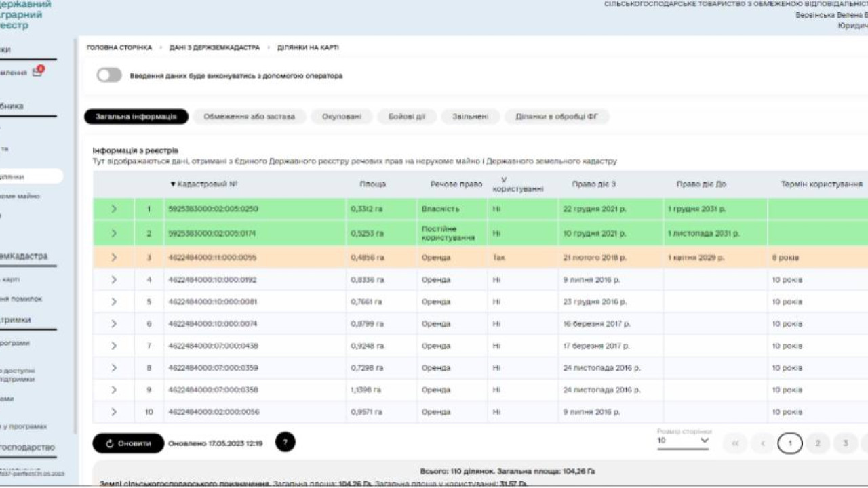This screenshot has width=868, height=488.
Task: Expand row 7 parcel 4622484000:07:000:0438
Action: 114,346
